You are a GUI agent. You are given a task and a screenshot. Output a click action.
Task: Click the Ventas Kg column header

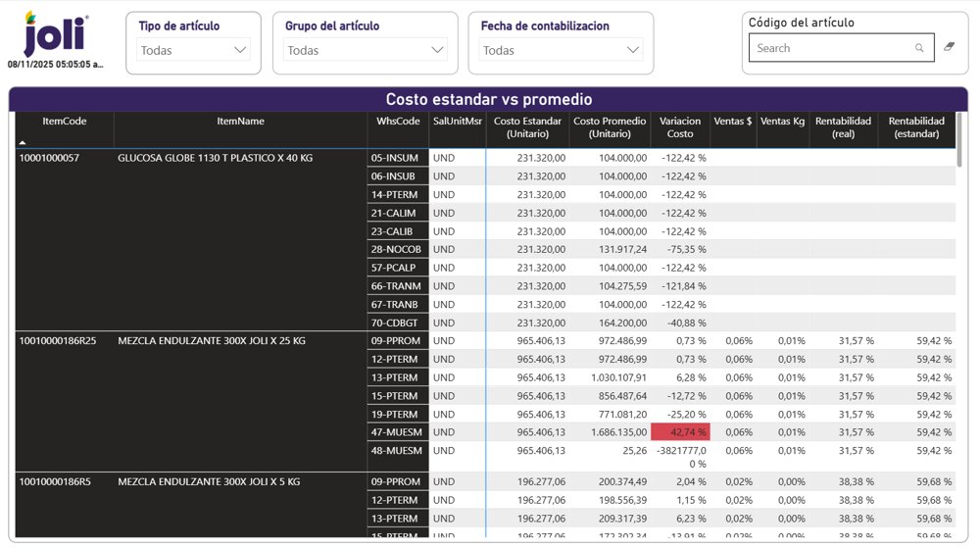coord(782,122)
